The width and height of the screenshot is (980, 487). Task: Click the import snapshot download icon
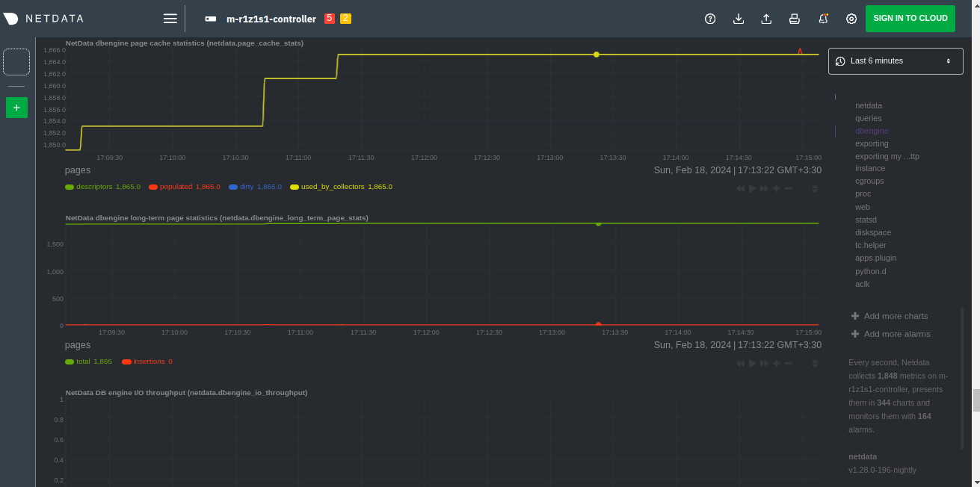739,19
